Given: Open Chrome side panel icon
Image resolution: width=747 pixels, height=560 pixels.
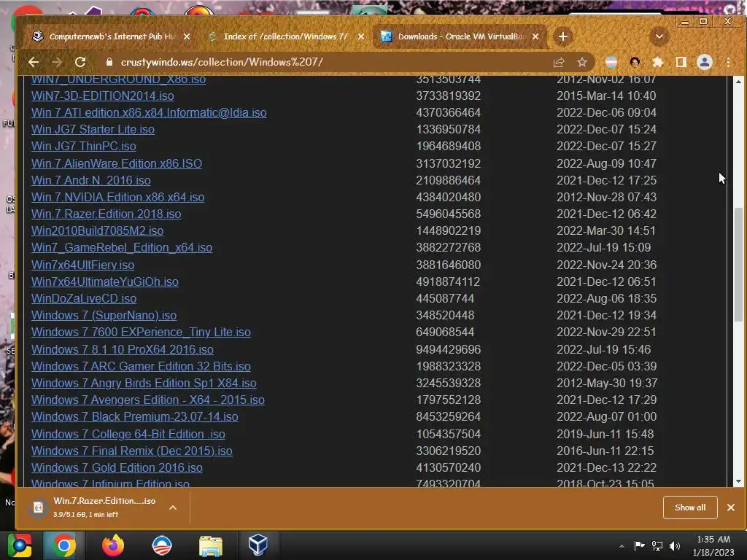Looking at the screenshot, I should pos(681,62).
